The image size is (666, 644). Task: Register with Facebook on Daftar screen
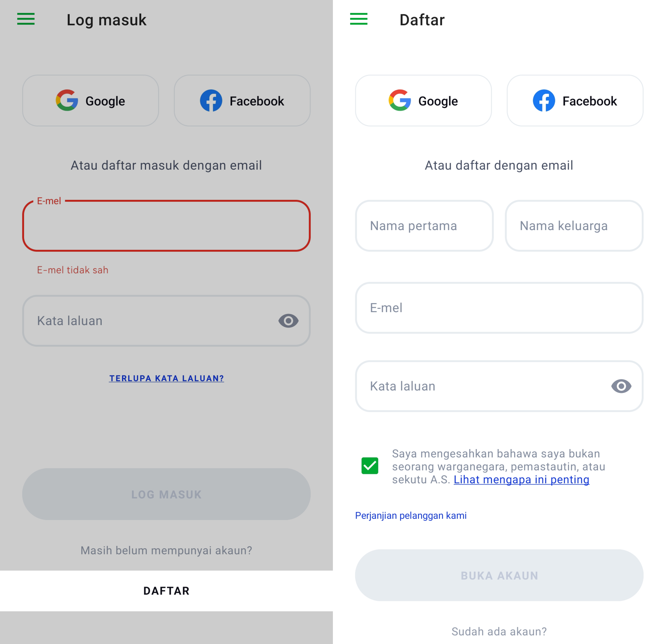pyautogui.click(x=575, y=101)
